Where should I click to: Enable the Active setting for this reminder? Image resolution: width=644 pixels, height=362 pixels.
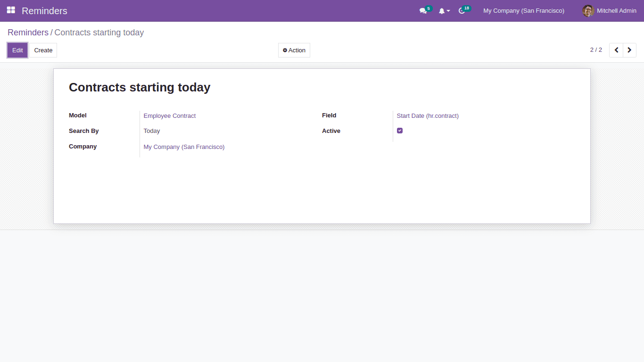[400, 131]
